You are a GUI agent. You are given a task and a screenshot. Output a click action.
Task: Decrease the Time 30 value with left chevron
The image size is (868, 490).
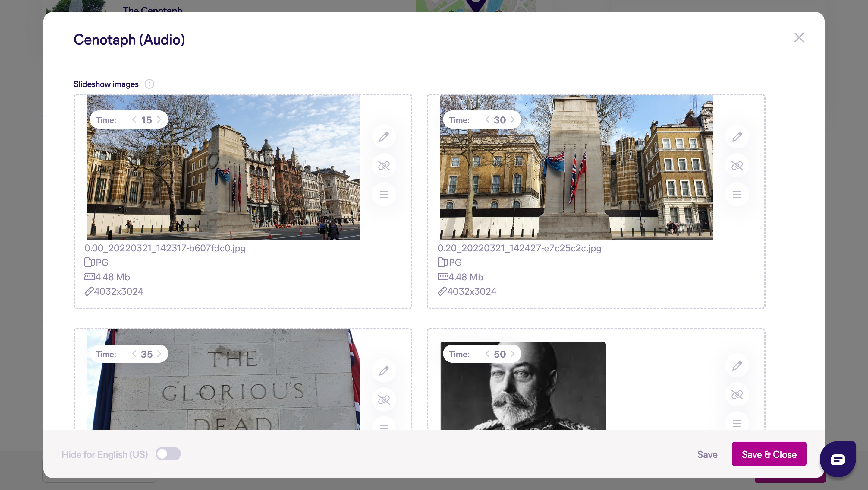(487, 120)
